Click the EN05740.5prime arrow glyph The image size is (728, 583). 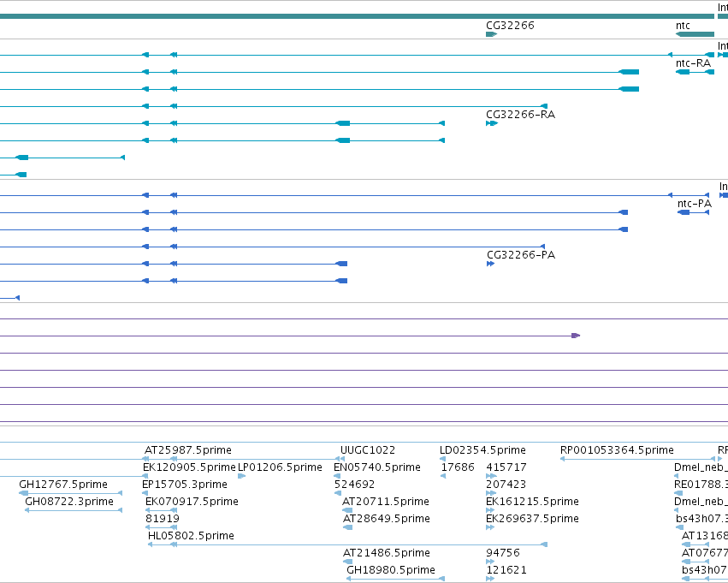pyautogui.click(x=337, y=476)
